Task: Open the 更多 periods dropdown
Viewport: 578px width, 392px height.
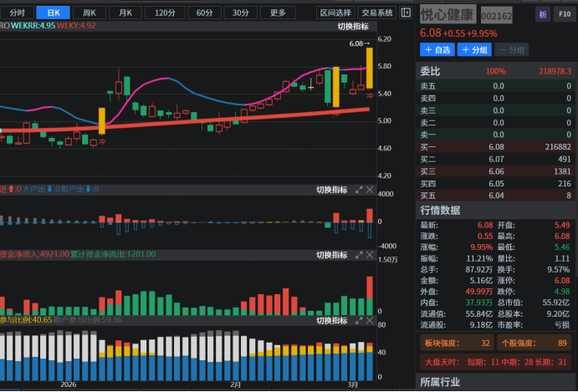Action: tap(278, 13)
